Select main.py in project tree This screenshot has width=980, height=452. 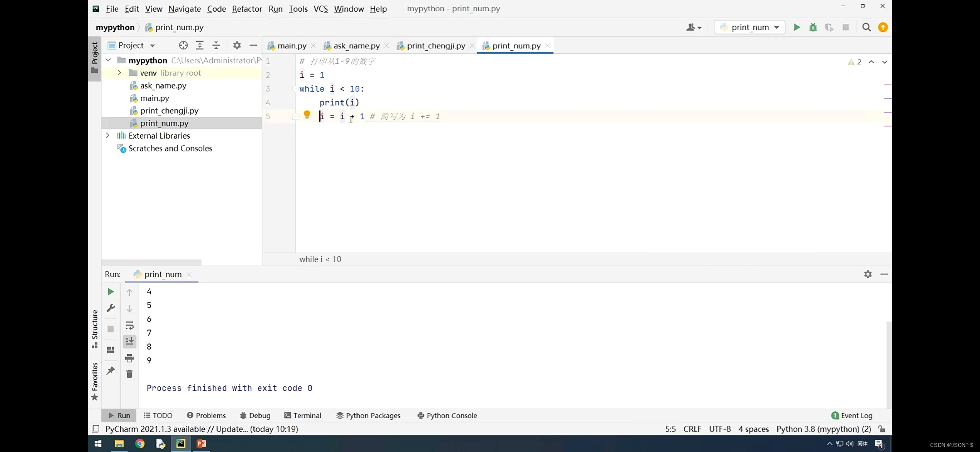coord(155,98)
